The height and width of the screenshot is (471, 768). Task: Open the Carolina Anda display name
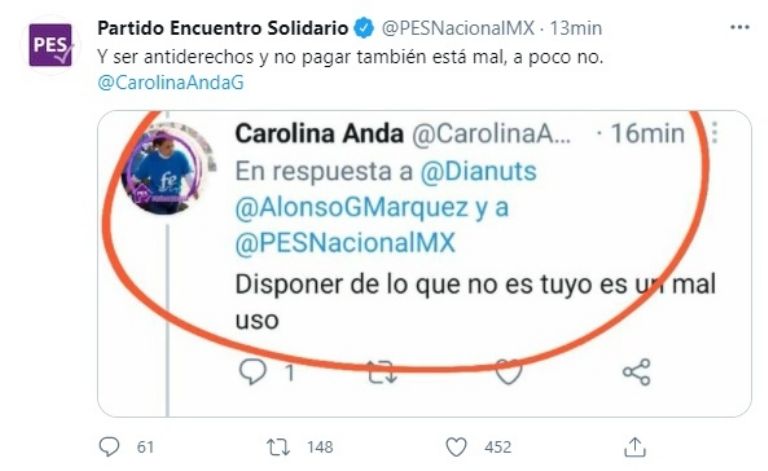pos(319,133)
